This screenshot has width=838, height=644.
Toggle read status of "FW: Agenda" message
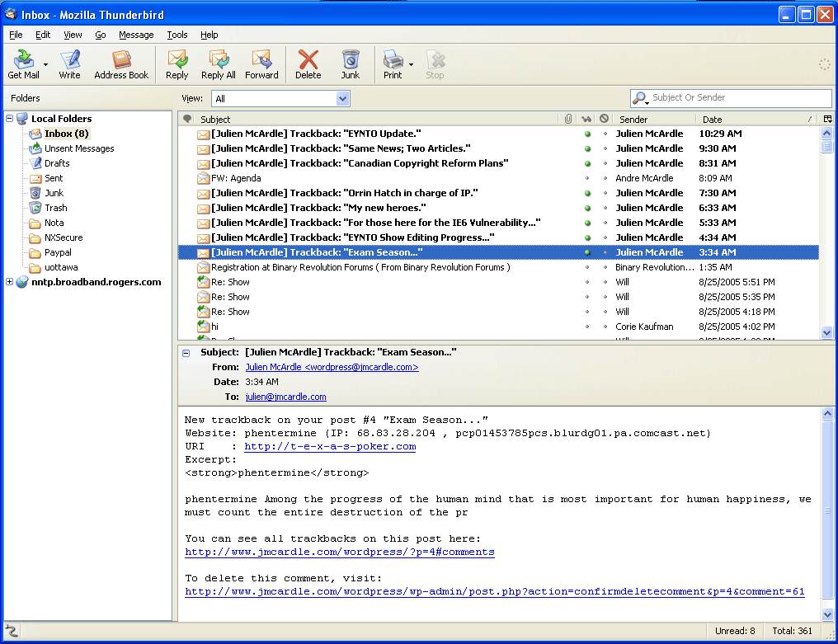(587, 178)
